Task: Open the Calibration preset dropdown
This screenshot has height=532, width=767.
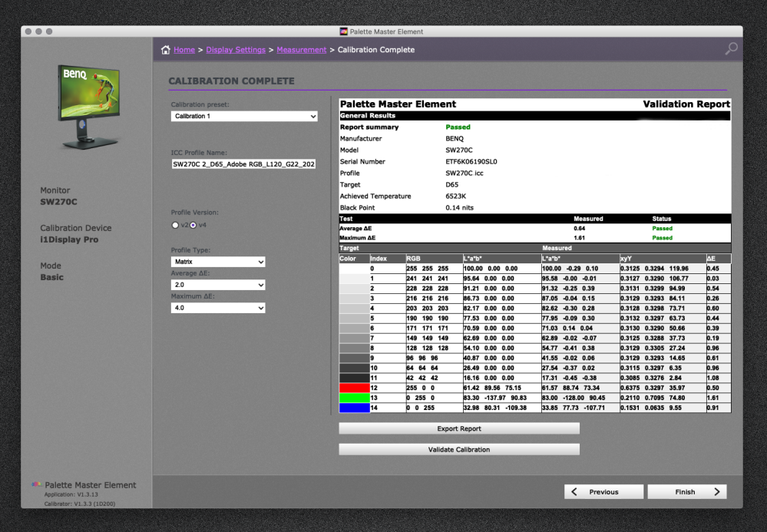Action: [x=244, y=116]
